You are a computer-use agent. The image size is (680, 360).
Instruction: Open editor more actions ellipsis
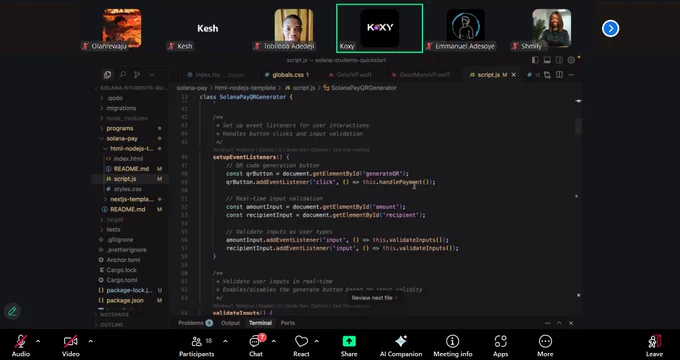point(571,75)
